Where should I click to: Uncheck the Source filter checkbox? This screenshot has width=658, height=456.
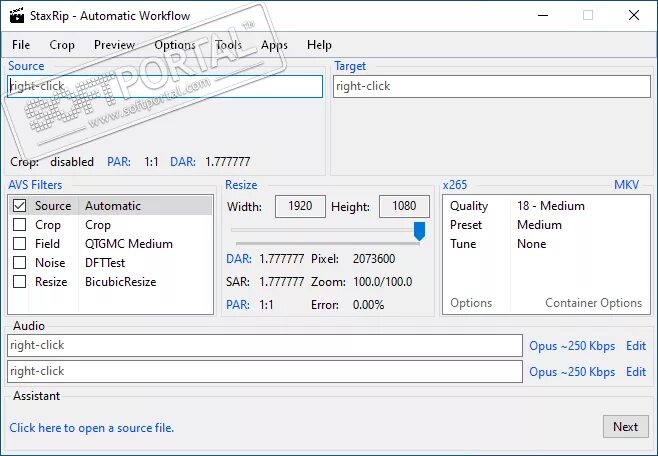[19, 206]
